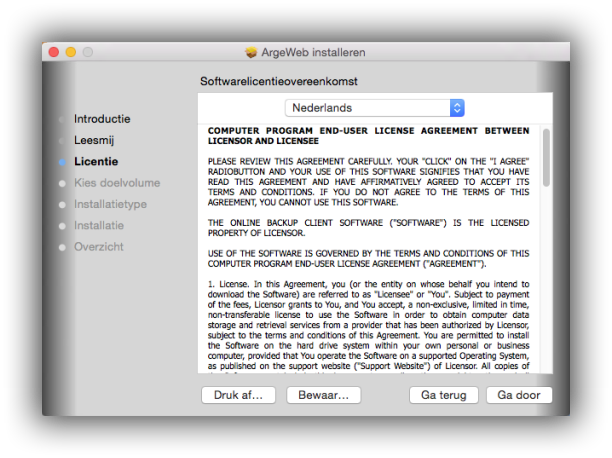
Task: Select the Overzicht step in sidebar
Action: tap(99, 247)
